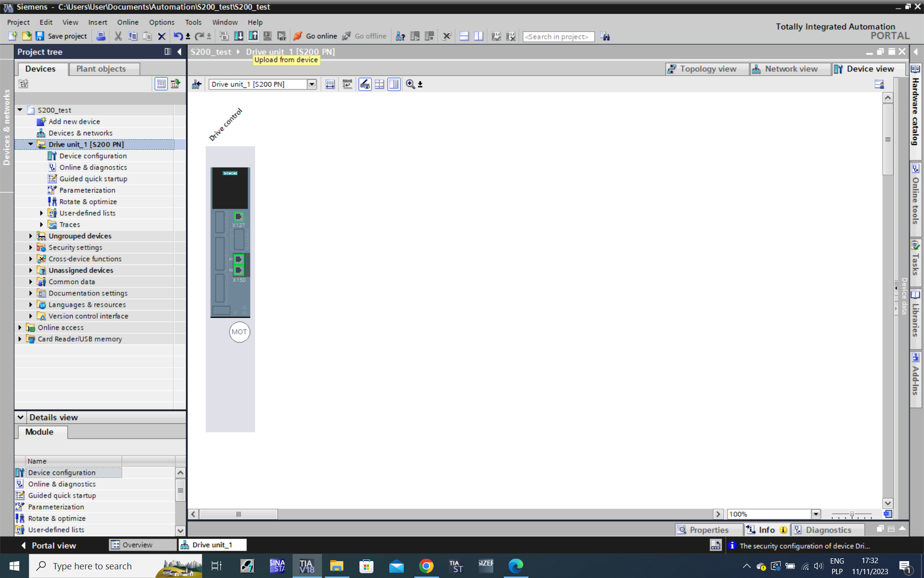The image size is (924, 578).
Task: Click the Print icon in toolbar
Action: 101,36
